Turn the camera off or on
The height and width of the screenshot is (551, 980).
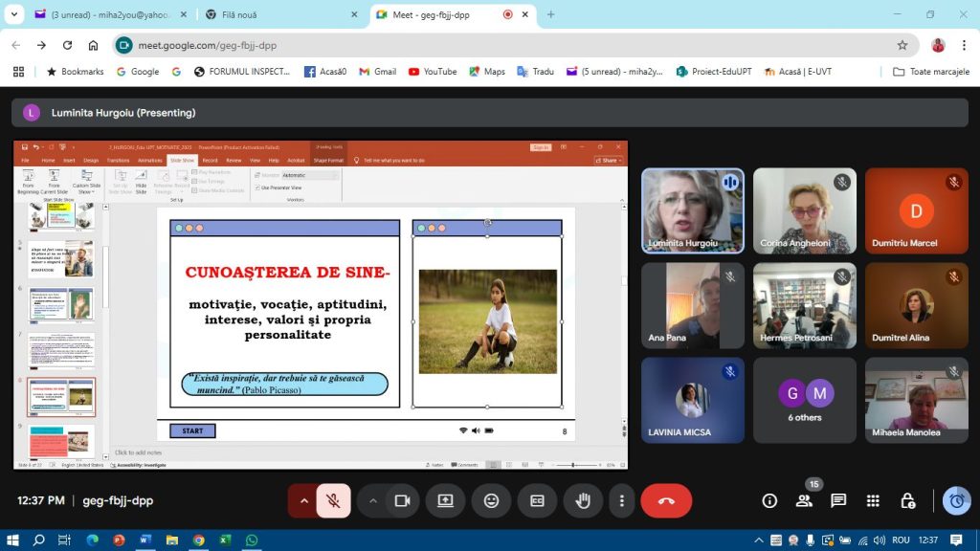tap(403, 500)
